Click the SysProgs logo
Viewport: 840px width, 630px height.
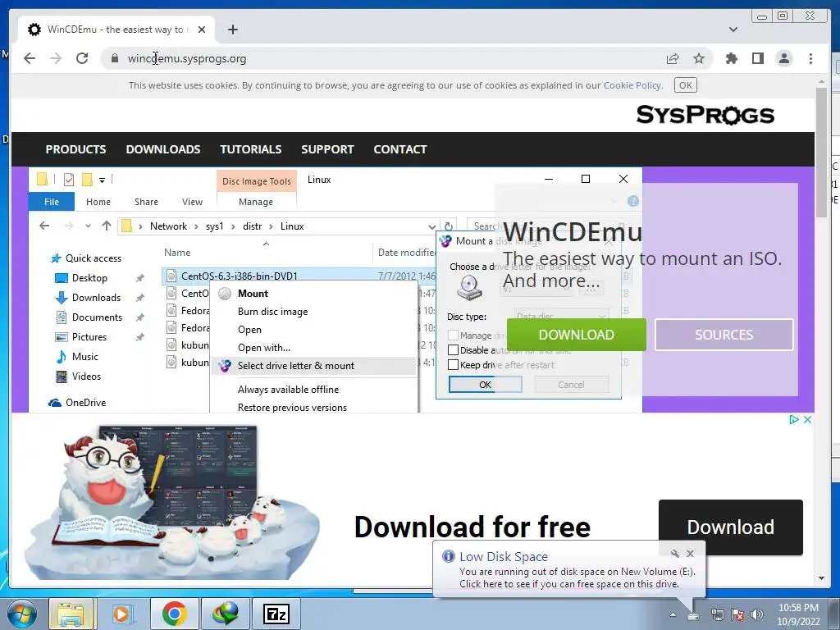point(705,115)
